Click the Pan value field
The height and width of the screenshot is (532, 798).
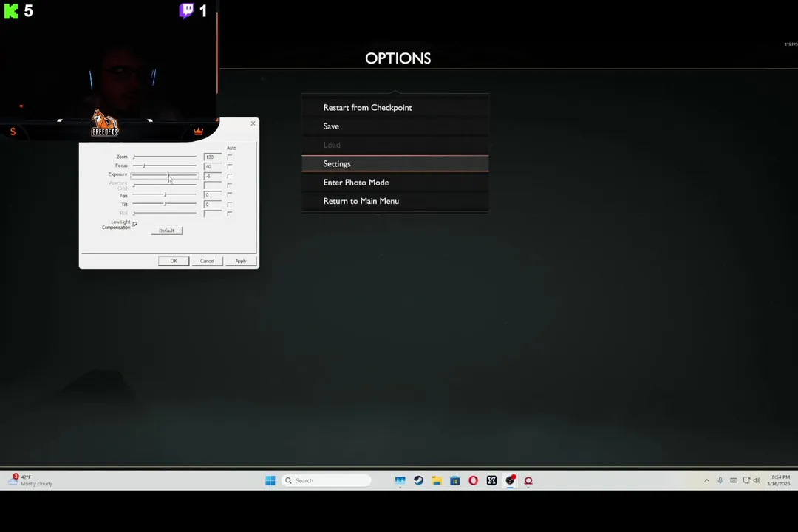point(212,194)
